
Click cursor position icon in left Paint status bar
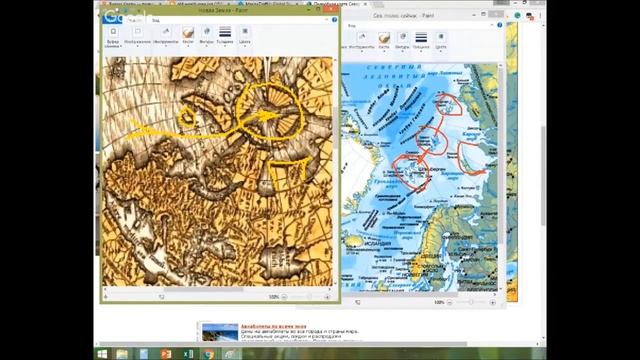pos(106,297)
